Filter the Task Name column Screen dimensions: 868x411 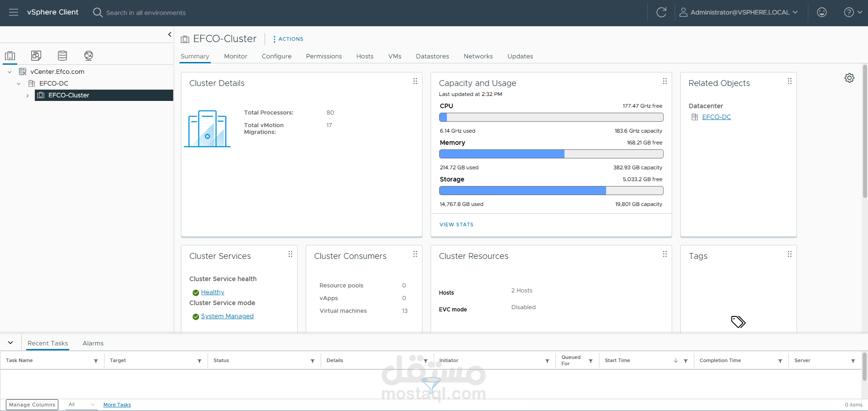click(x=96, y=361)
